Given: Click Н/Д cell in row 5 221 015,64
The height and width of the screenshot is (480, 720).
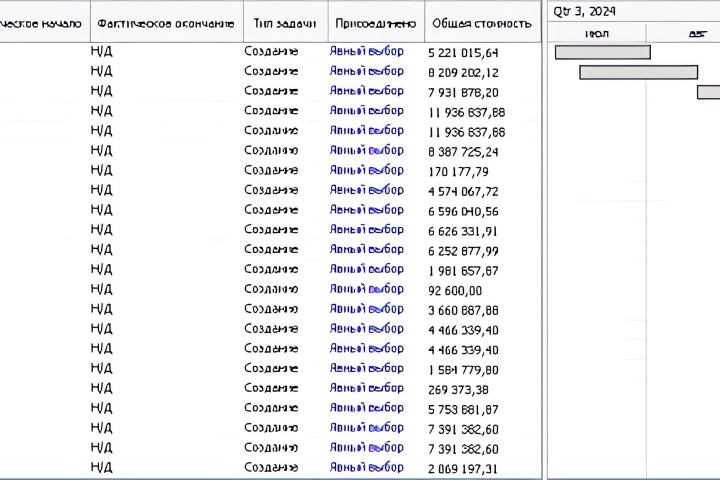Looking at the screenshot, I should 101,51.
